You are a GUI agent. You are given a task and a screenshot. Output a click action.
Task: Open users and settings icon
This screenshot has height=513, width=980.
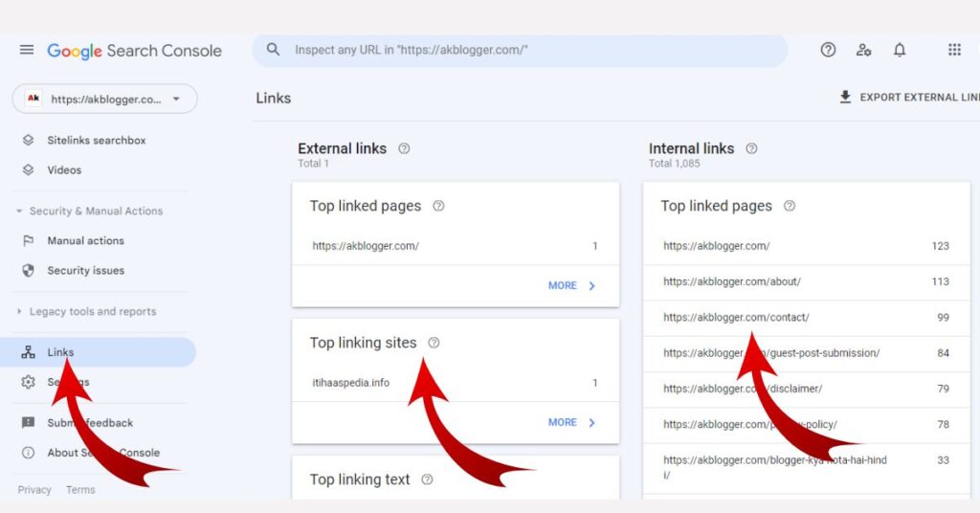[864, 50]
